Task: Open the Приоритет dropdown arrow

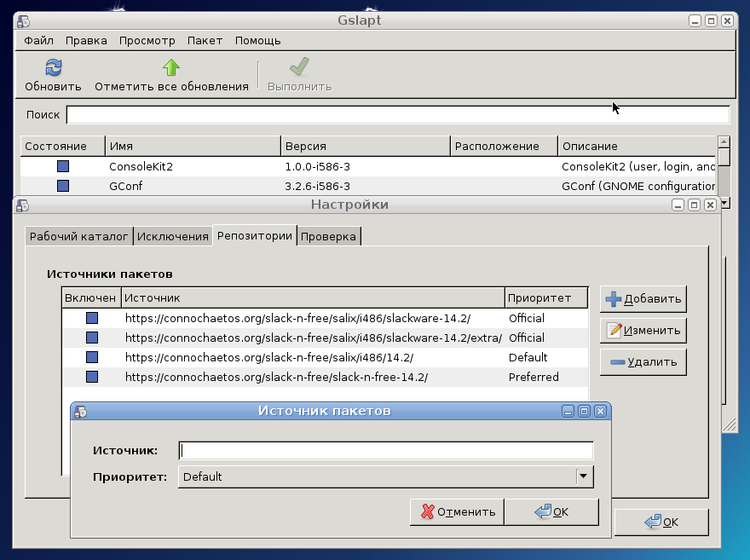Action: [583, 476]
